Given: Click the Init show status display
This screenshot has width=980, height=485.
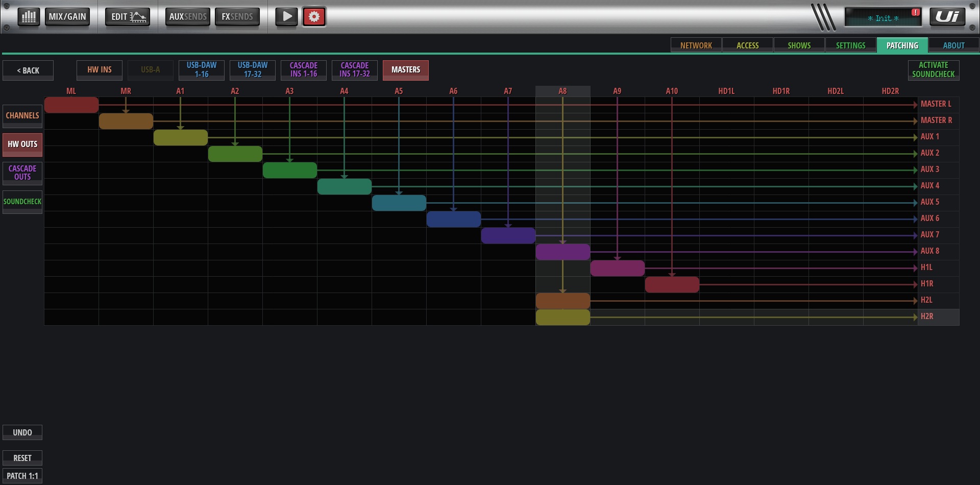Looking at the screenshot, I should (x=883, y=18).
